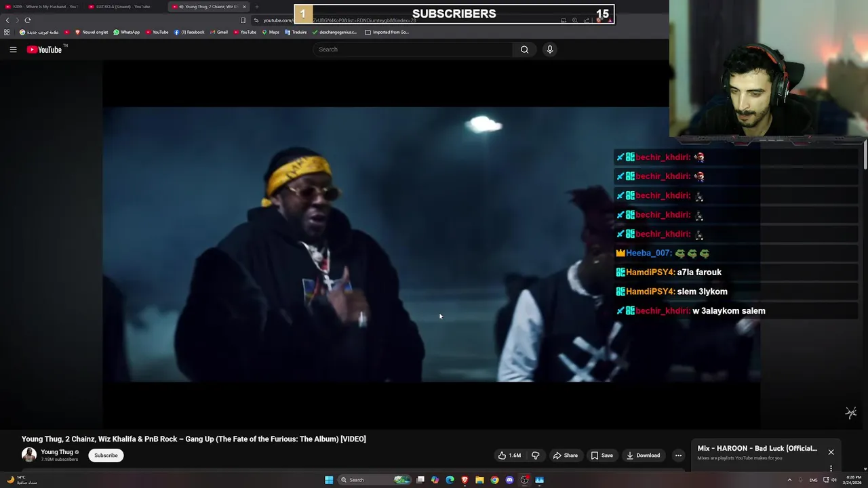Open the clock and date flyout
This screenshot has height=488, width=868.
coord(852,480)
